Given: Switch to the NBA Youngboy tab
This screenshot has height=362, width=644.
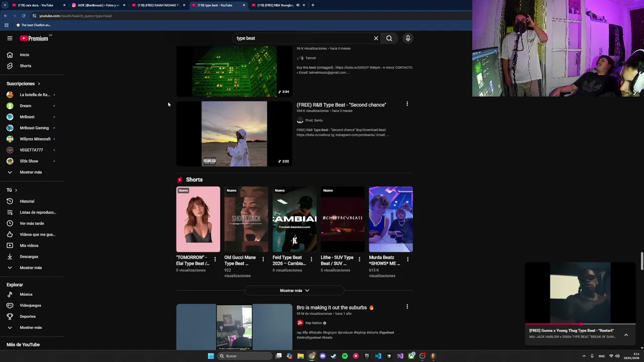Looking at the screenshot, I should pos(275,5).
